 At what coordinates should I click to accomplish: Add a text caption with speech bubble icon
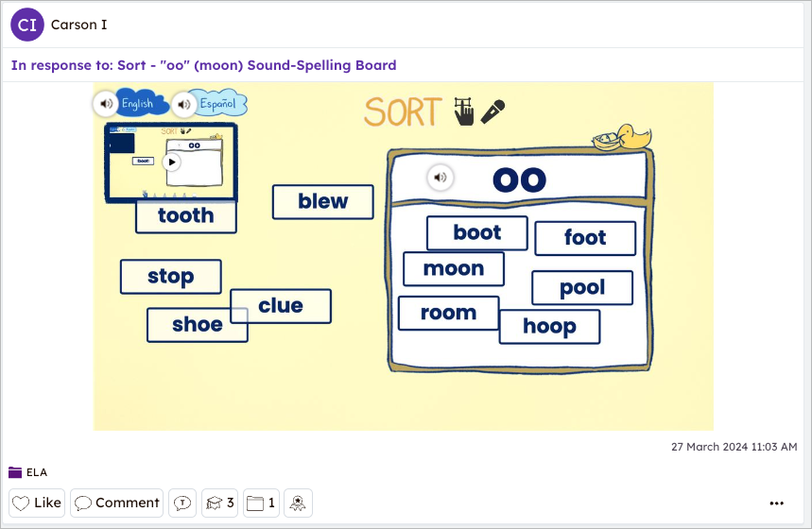click(x=182, y=503)
